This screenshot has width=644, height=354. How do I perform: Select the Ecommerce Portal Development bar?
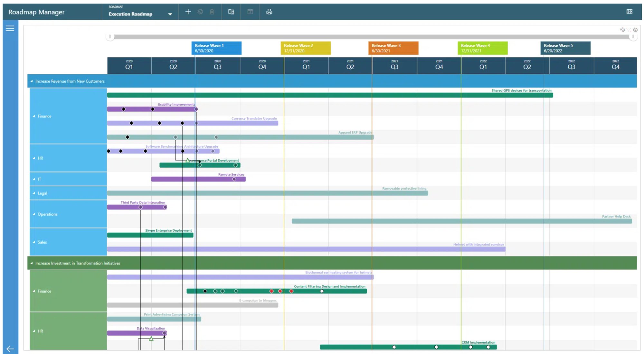point(200,165)
